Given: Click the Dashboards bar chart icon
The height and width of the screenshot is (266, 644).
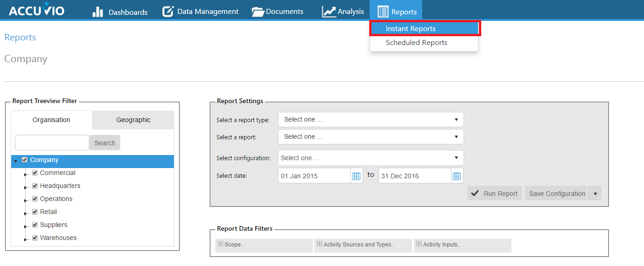Looking at the screenshot, I should (98, 12).
